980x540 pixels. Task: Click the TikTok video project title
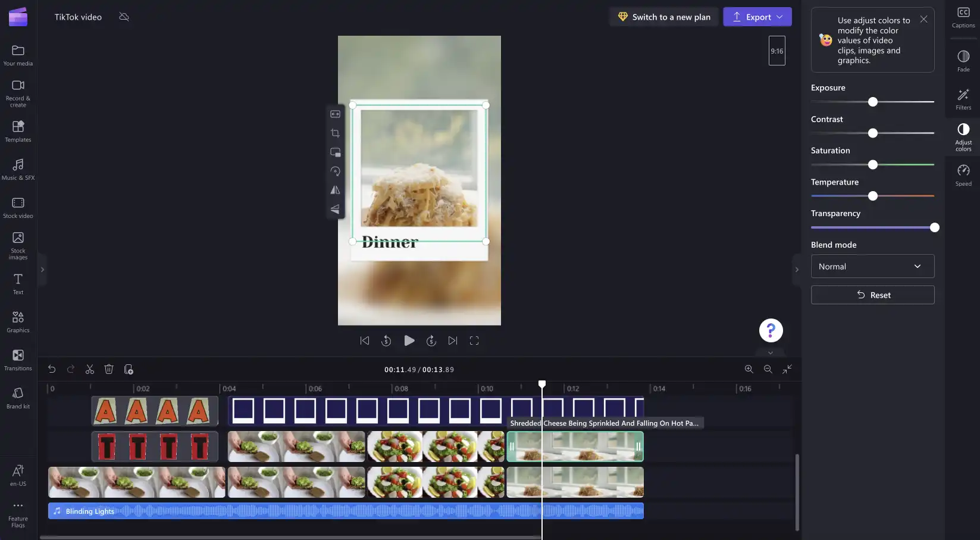78,17
